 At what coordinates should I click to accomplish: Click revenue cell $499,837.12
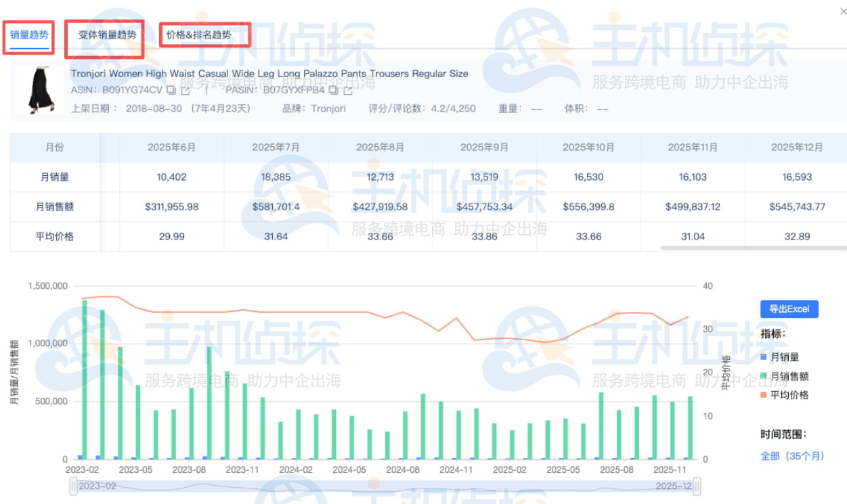point(693,207)
